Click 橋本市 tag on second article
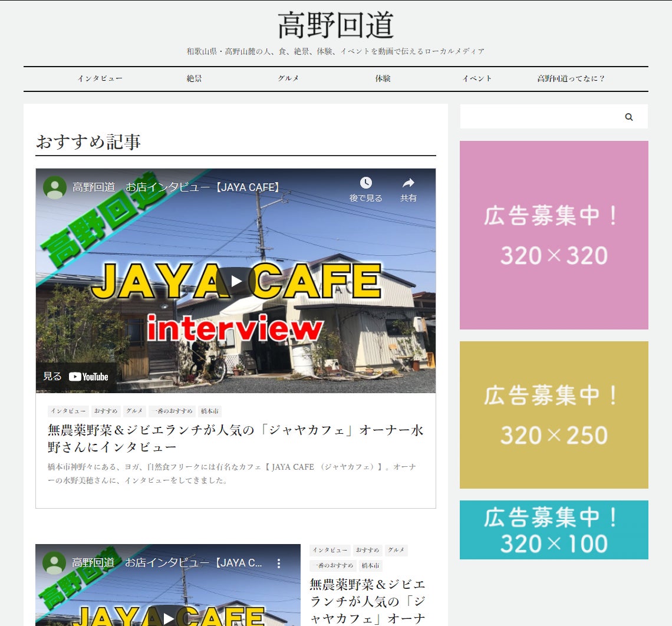Viewport: 672px width, 626px height. [x=370, y=565]
